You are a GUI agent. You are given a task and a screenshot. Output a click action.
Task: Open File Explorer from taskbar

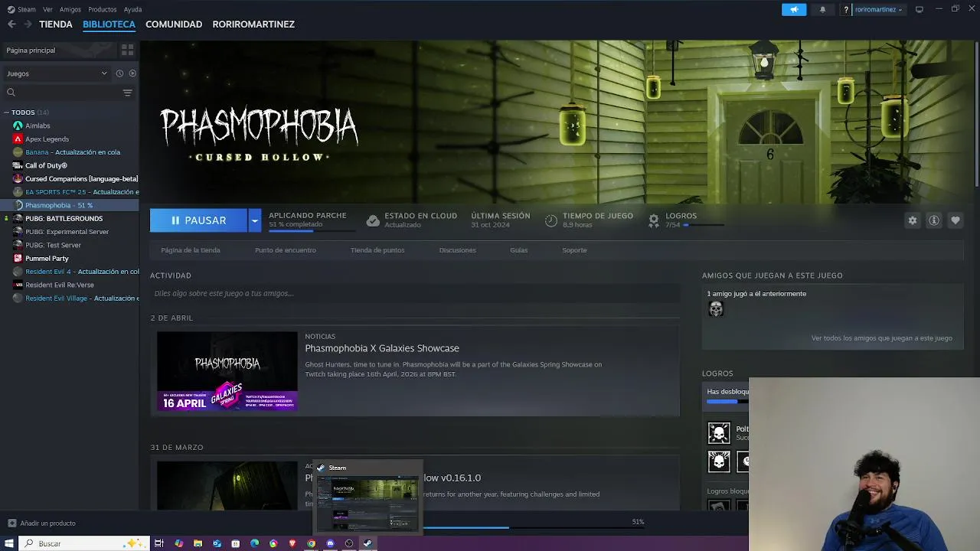pyautogui.click(x=198, y=543)
